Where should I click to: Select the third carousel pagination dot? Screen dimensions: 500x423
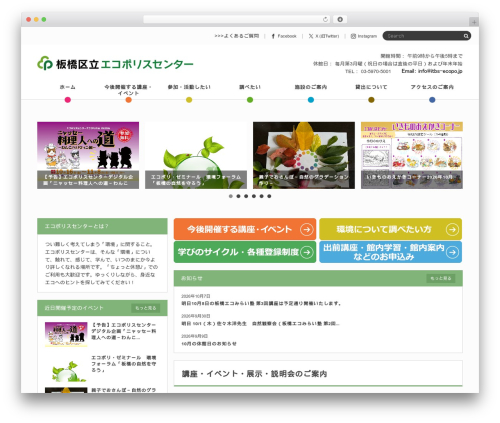[x=246, y=196]
